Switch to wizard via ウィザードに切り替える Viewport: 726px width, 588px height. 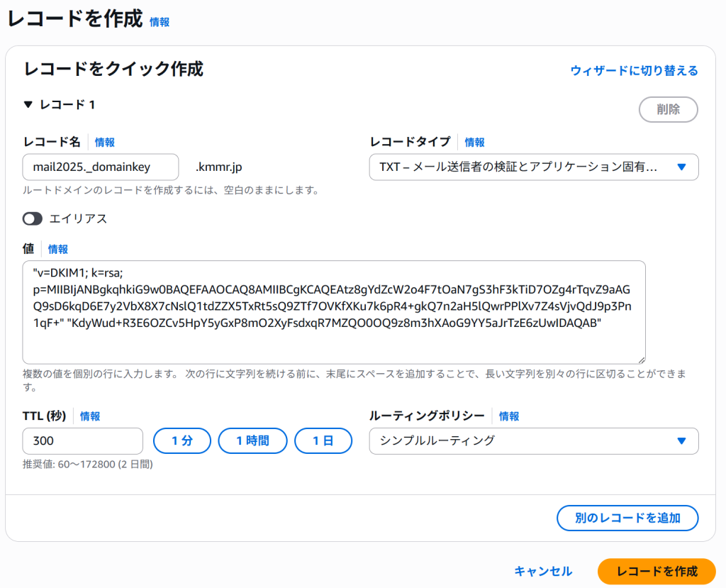tap(634, 70)
